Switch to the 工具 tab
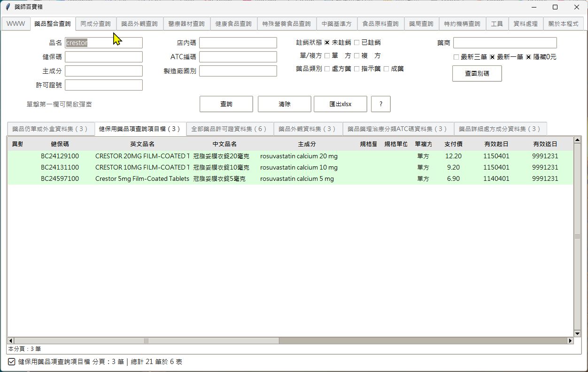 (497, 24)
